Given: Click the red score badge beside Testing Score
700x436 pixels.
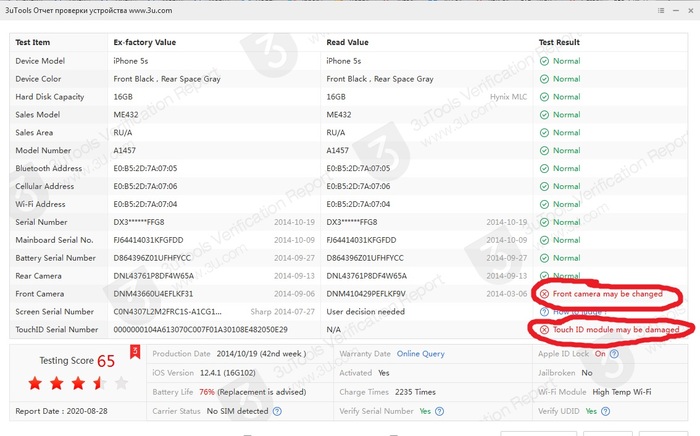Looking at the screenshot, I should point(134,351).
